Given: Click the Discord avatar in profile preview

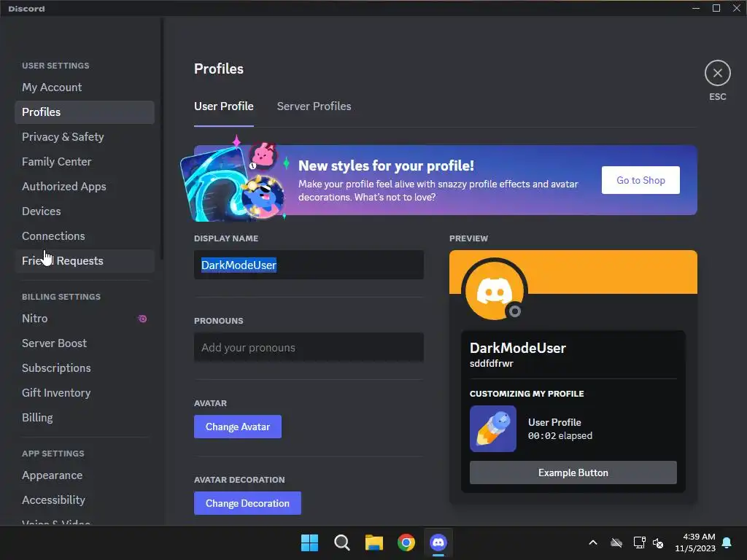Looking at the screenshot, I should tap(494, 290).
